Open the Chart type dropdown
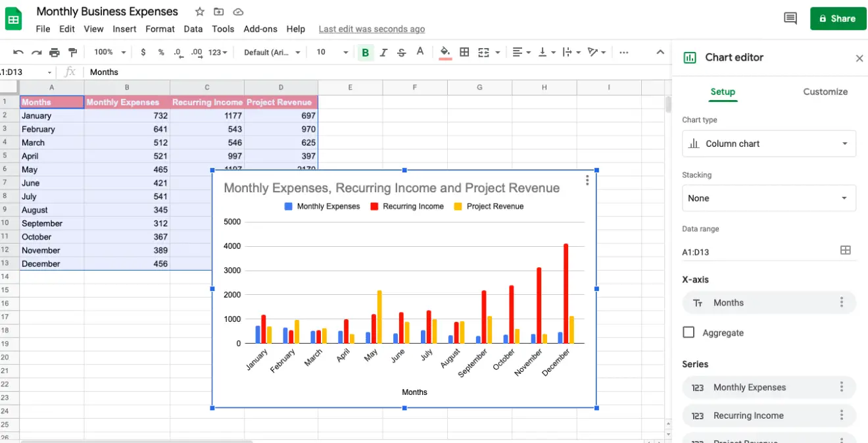Image resolution: width=868 pixels, height=443 pixels. pyautogui.click(x=768, y=143)
